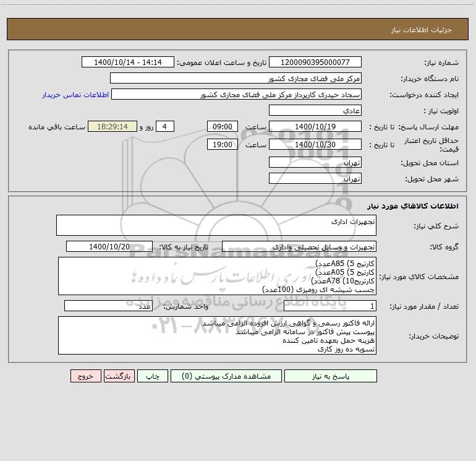
Task: Click label مشخصات کالای مورد نیاز
Action: (x=419, y=277)
